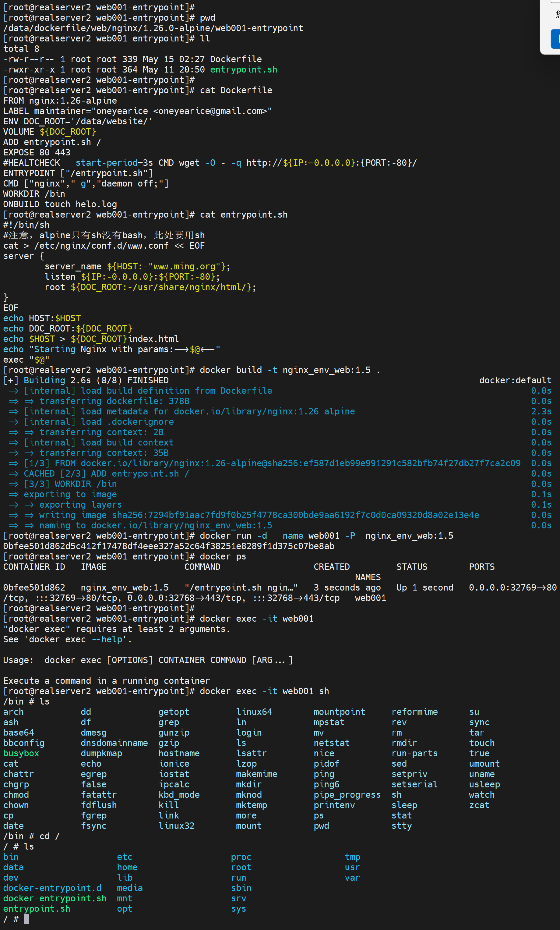
Task: Click the CACHED ADD entrypoint.sh build step
Action: point(106,473)
